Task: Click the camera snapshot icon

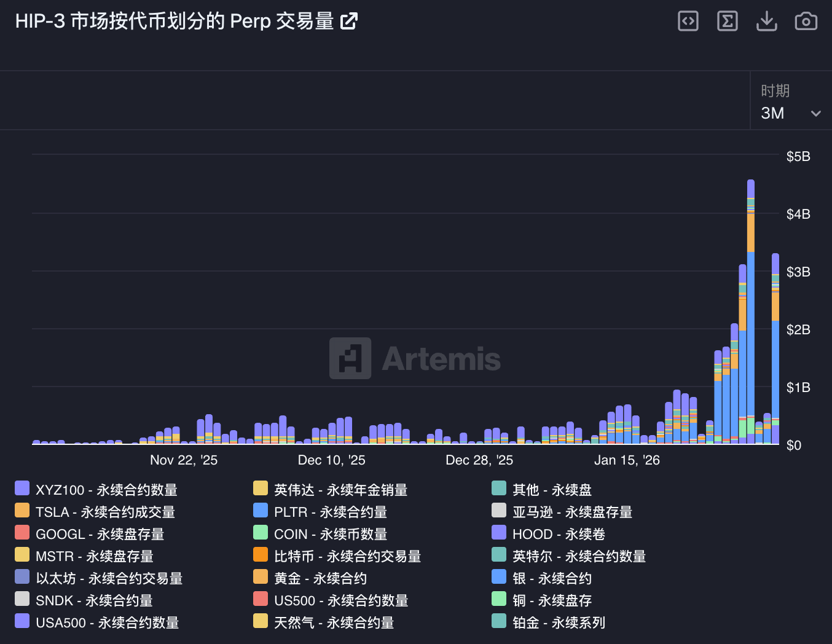Action: click(x=806, y=20)
